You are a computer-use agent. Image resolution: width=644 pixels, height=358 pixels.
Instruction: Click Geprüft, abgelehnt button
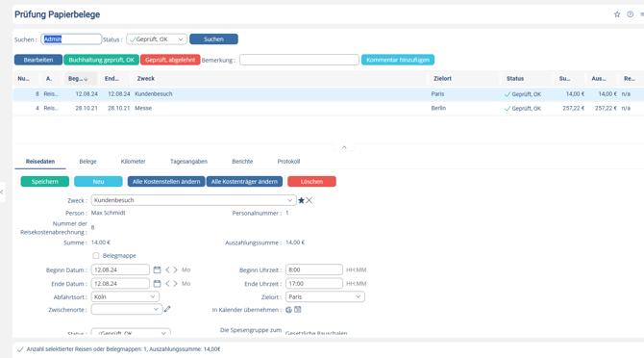pos(170,60)
